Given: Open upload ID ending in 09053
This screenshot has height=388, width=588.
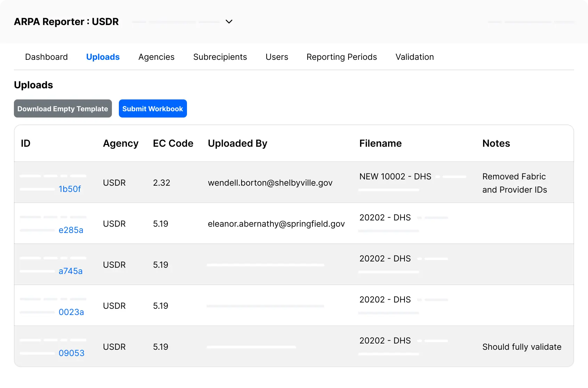Looking at the screenshot, I should [72, 353].
